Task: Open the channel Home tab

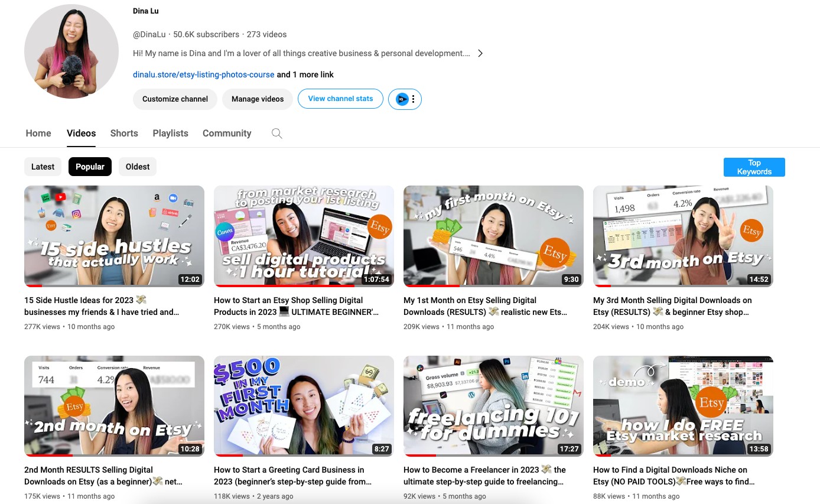Action: click(x=38, y=134)
